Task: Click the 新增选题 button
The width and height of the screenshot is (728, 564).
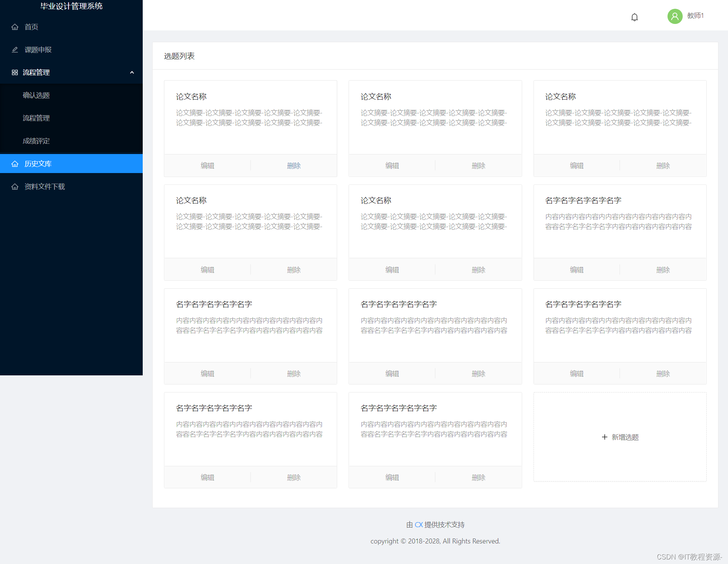Action: tap(620, 437)
